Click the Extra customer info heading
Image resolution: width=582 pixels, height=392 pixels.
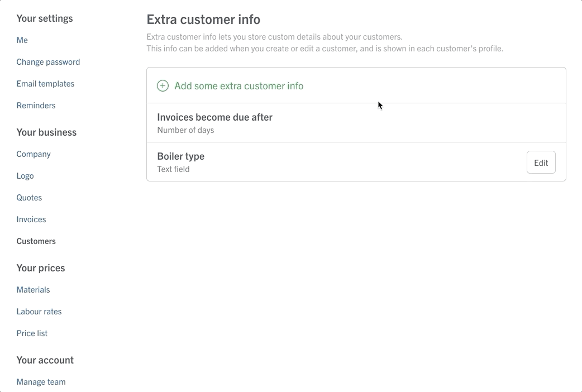pyautogui.click(x=203, y=20)
